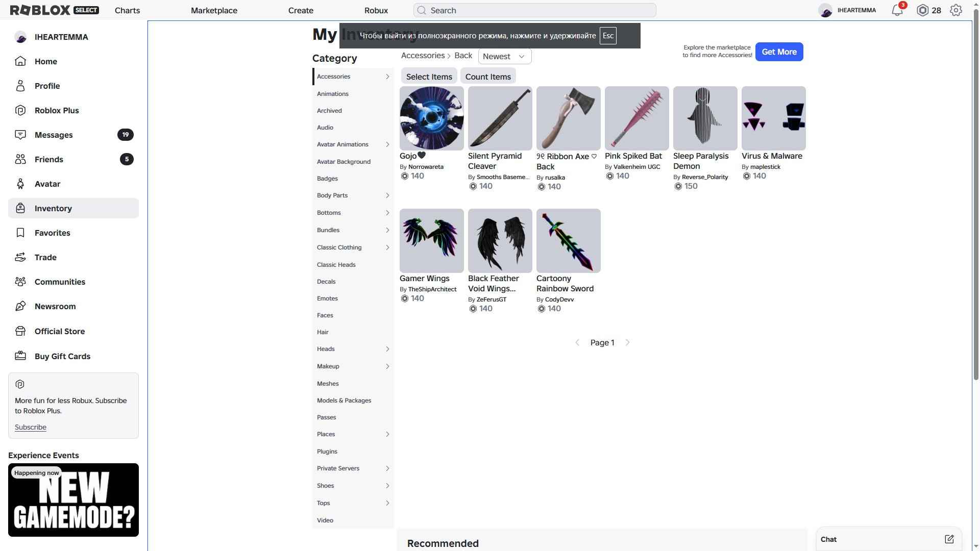Open the Create tab

coord(301,10)
